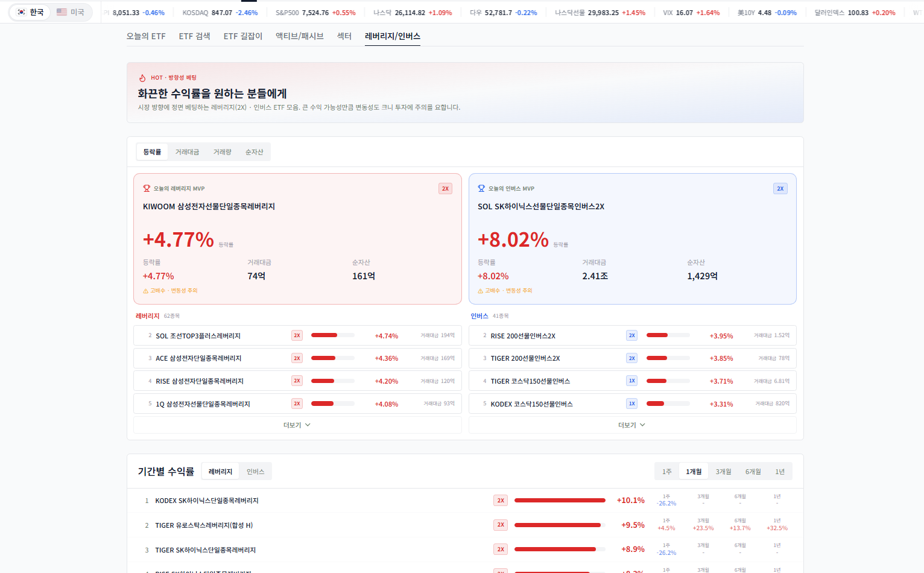Click warning icon on inverse MVP card

coord(480,291)
